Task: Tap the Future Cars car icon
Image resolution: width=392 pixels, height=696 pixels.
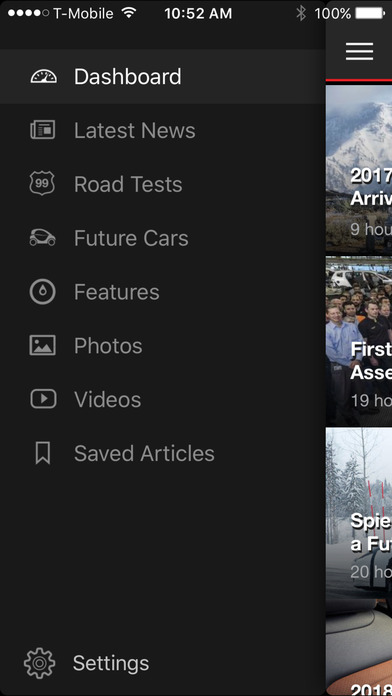Action: coord(43,237)
